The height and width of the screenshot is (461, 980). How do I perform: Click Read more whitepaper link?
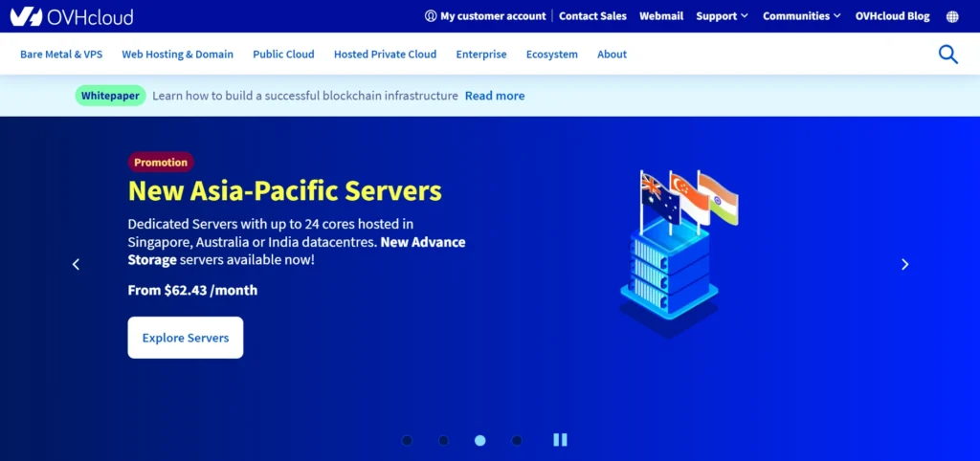tap(495, 96)
